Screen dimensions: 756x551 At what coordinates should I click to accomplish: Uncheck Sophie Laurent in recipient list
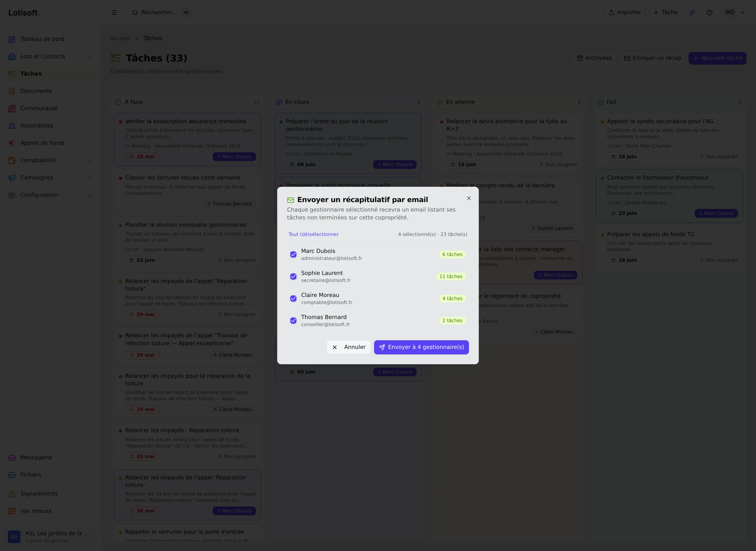click(x=293, y=276)
